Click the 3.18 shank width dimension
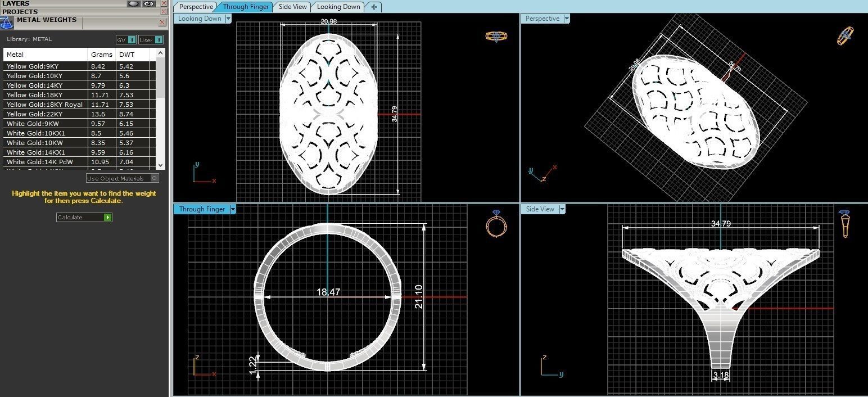Image resolution: width=868 pixels, height=397 pixels. (x=721, y=375)
